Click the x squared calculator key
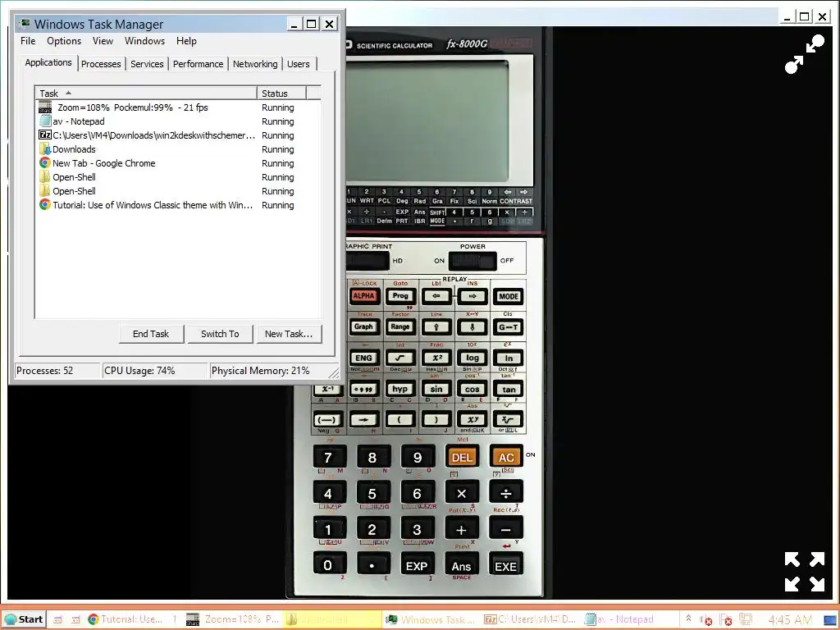Viewport: 840px width, 630px height. pos(436,358)
